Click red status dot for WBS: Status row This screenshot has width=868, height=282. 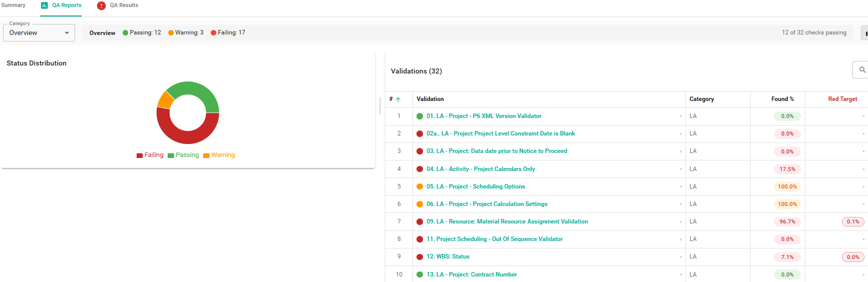(419, 257)
